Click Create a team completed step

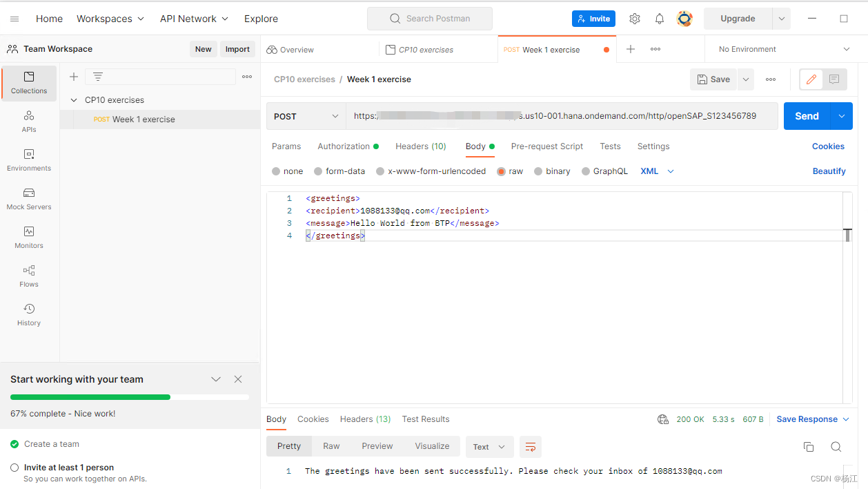tap(52, 444)
